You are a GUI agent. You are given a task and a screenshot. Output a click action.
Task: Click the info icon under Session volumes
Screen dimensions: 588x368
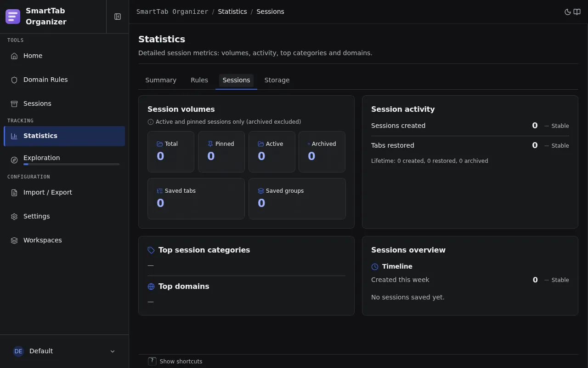tap(151, 122)
